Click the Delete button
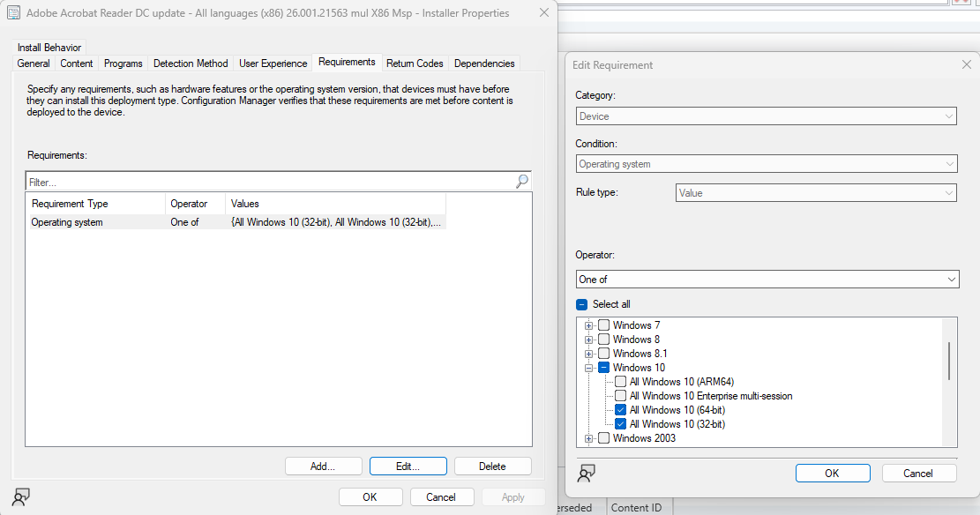 pyautogui.click(x=492, y=466)
